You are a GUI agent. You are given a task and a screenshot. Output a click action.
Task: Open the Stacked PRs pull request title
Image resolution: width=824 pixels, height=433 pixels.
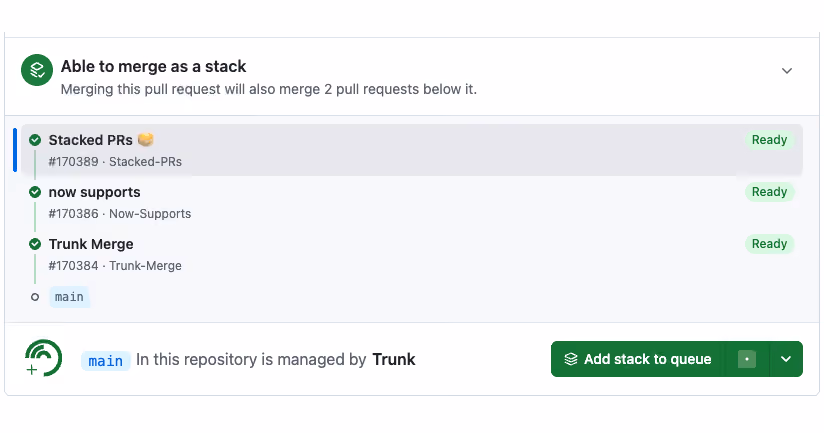click(x=90, y=140)
